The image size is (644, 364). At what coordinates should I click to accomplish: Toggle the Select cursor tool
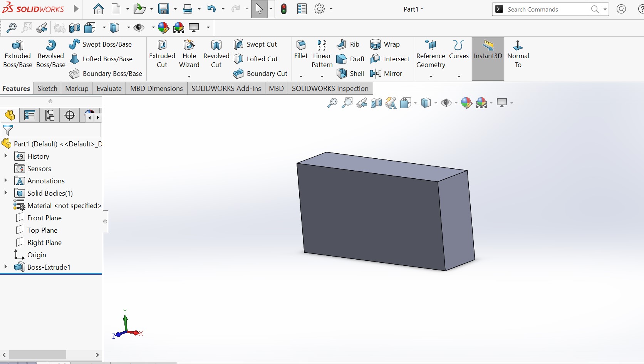[x=259, y=9]
